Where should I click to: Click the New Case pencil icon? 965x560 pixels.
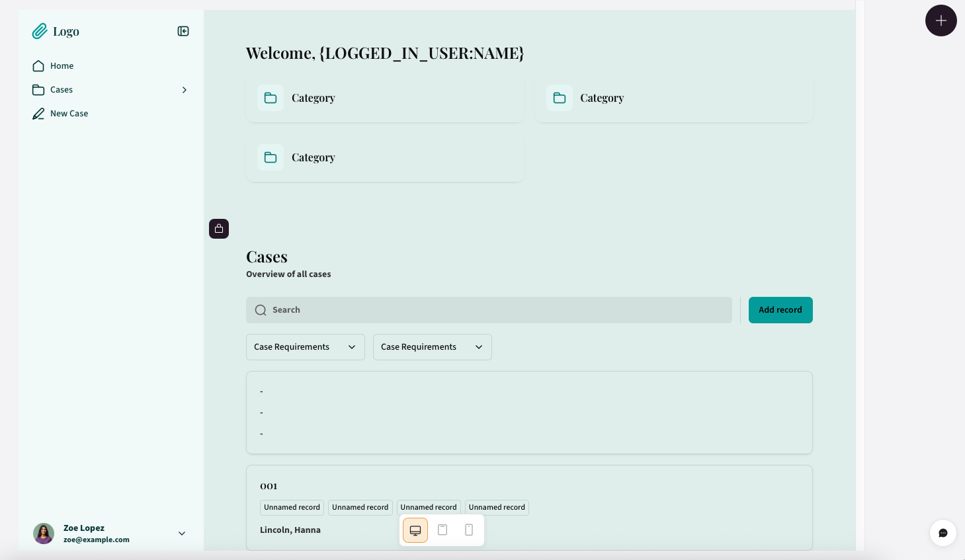pos(38,113)
